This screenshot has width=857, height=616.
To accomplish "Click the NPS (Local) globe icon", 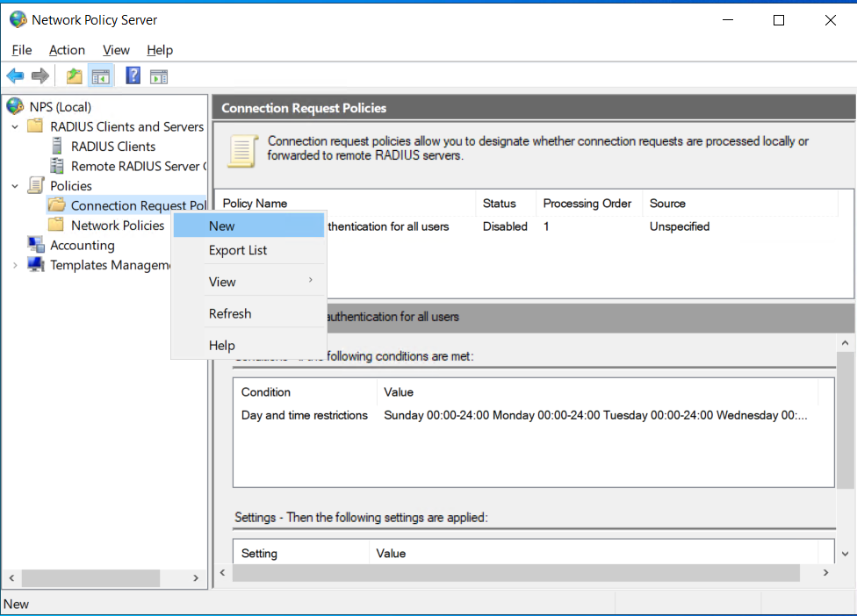I will [15, 106].
